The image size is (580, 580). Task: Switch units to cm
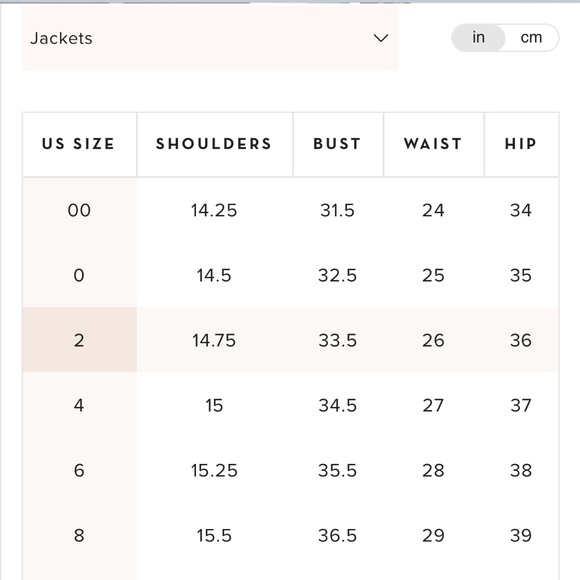(531, 37)
